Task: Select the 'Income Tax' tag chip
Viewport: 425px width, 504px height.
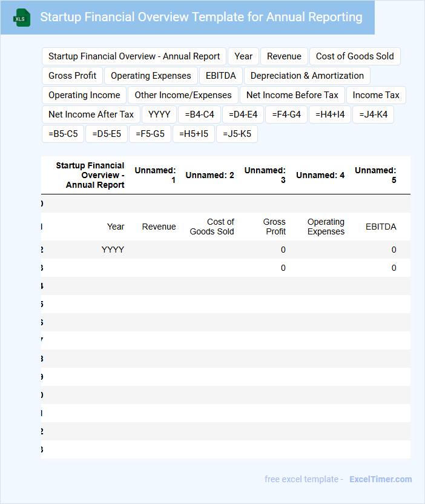Action: pos(376,95)
